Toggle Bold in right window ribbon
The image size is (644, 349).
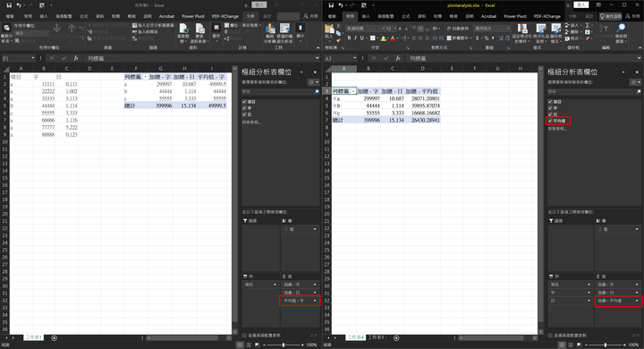[349, 38]
